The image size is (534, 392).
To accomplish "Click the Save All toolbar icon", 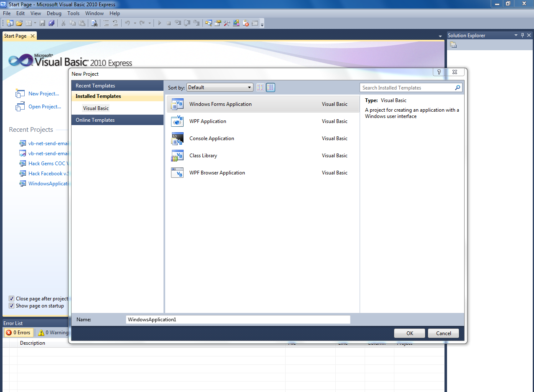I will coord(51,23).
